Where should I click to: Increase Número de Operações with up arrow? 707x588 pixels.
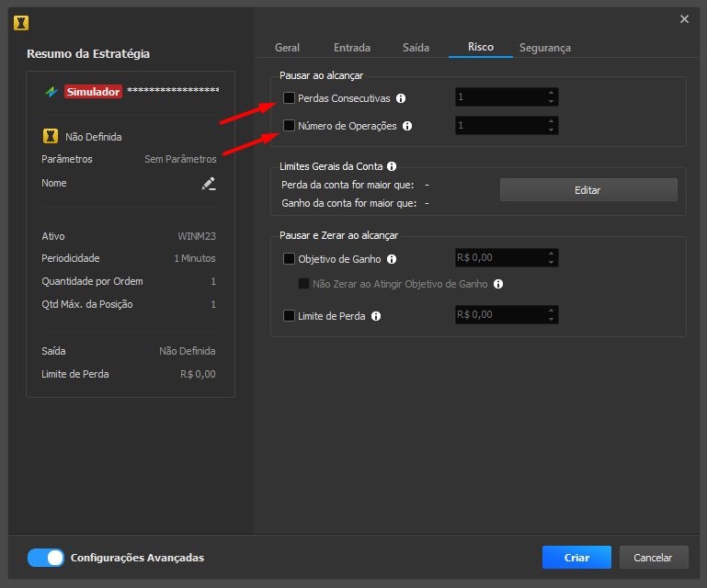[x=551, y=121]
